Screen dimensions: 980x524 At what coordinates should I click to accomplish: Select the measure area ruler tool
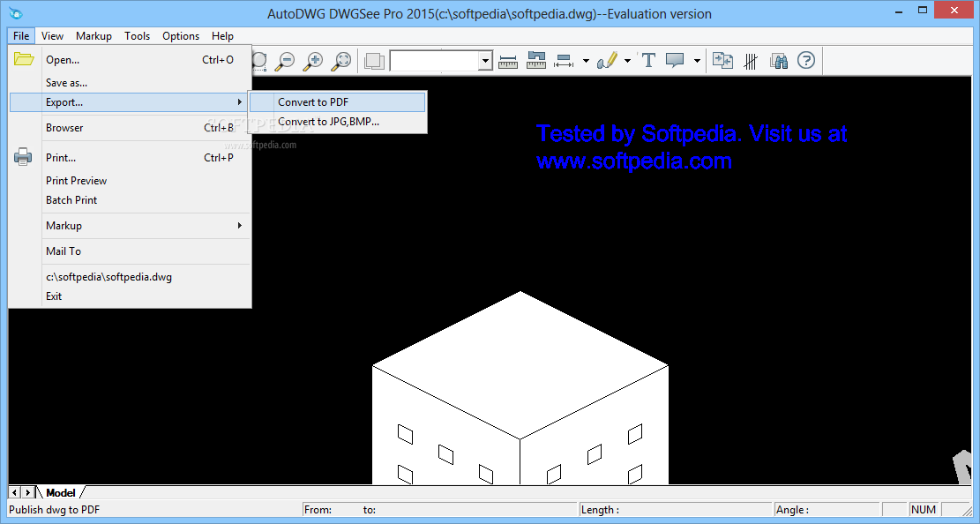[536, 61]
